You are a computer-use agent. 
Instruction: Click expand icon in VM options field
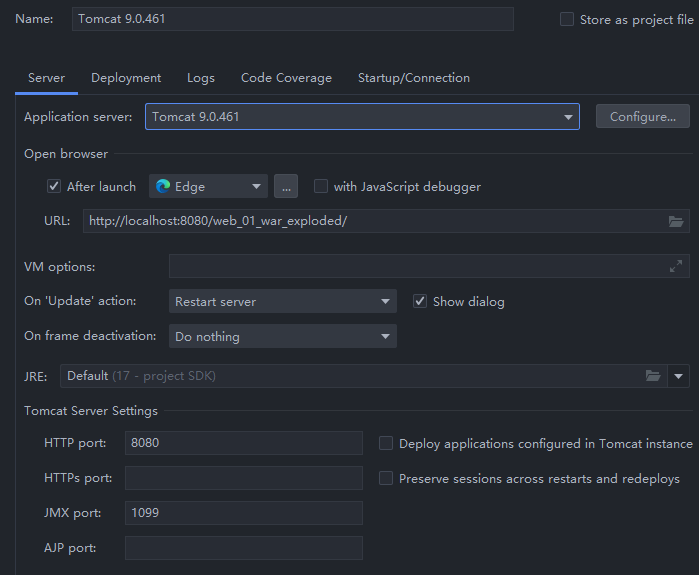[676, 266]
